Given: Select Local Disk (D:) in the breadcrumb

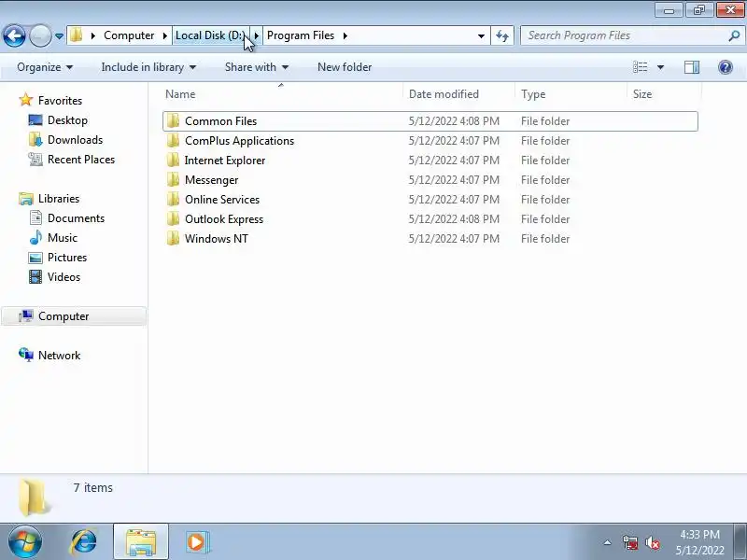Looking at the screenshot, I should coord(210,35).
